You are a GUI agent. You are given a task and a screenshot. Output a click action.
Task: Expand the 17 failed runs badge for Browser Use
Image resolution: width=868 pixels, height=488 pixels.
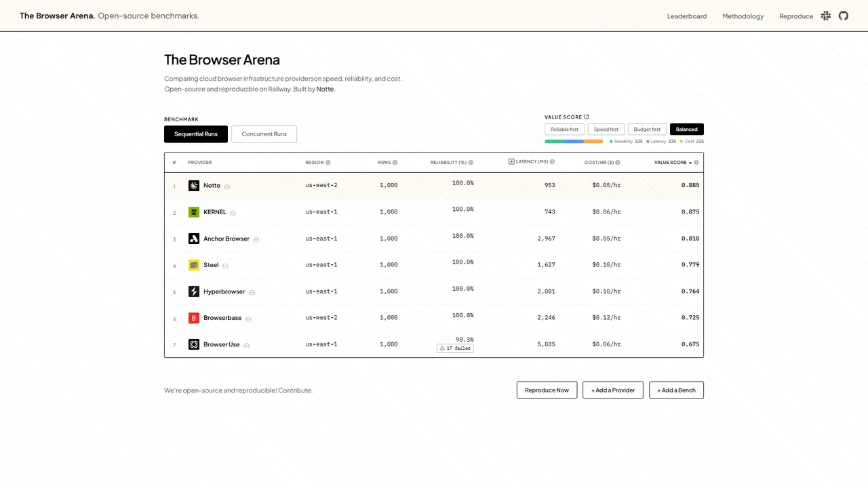[x=454, y=348]
